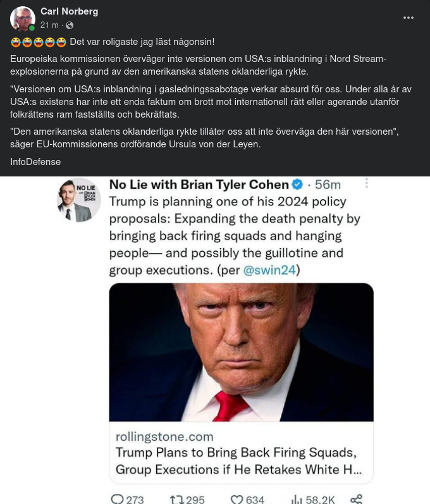Click the tweet share icon
This screenshot has height=504, width=430.
pyautogui.click(x=357, y=500)
